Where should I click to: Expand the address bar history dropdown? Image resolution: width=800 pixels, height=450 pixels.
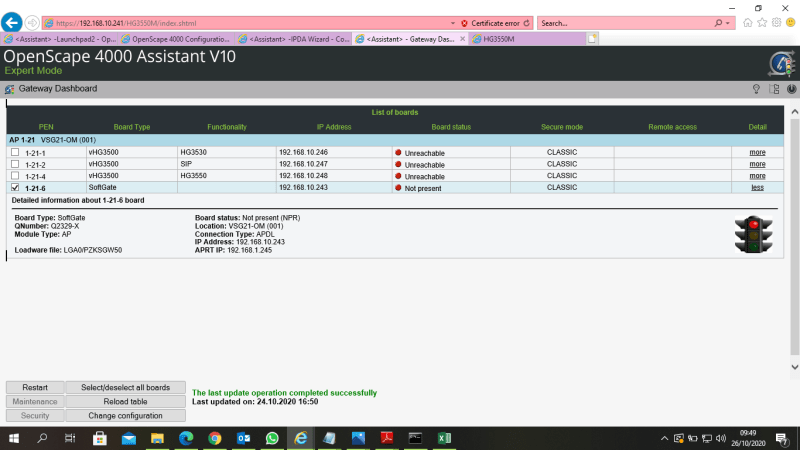tap(453, 23)
